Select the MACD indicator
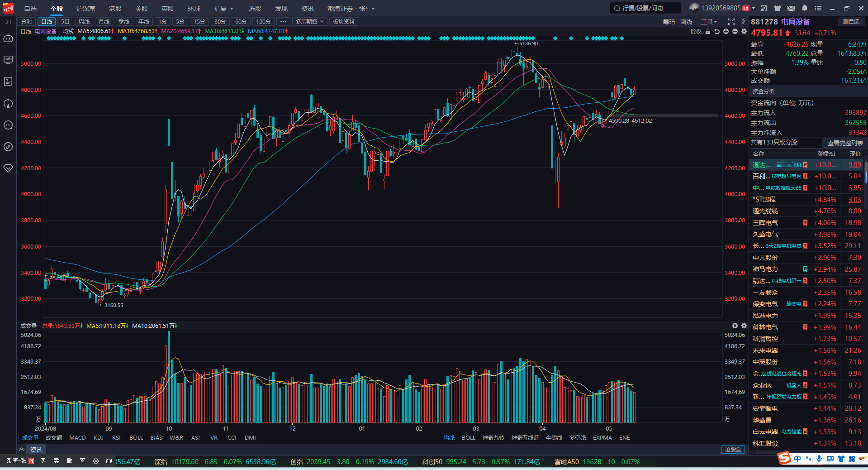 click(77, 438)
